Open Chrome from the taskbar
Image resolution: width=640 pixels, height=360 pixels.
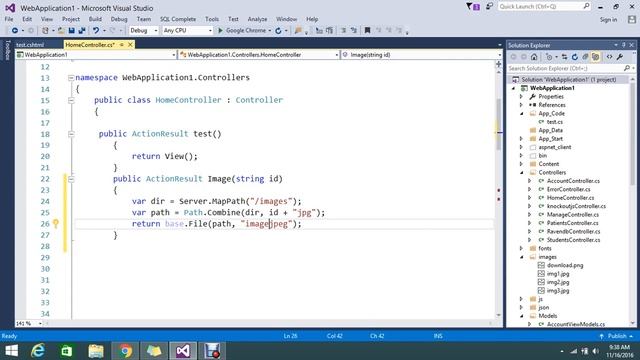click(x=125, y=351)
